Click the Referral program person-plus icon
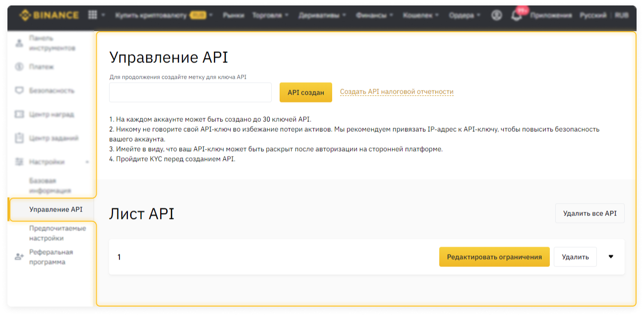This screenshot has width=644, height=316. pyautogui.click(x=19, y=257)
